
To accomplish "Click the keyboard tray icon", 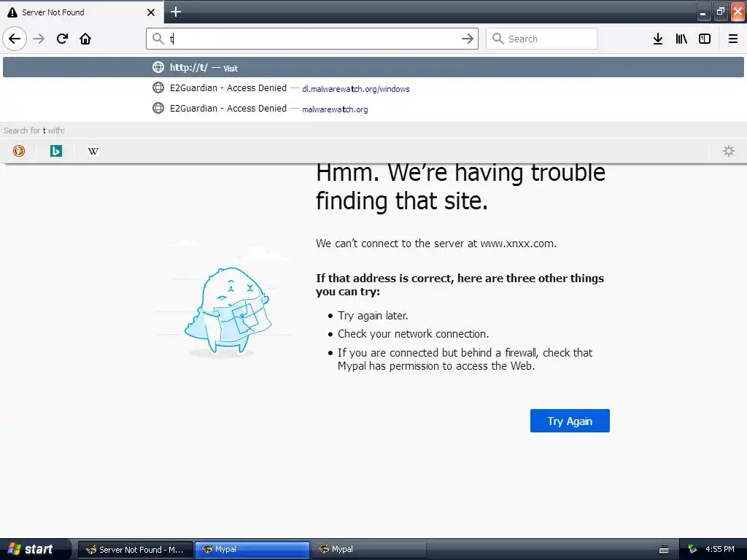I will [664, 550].
